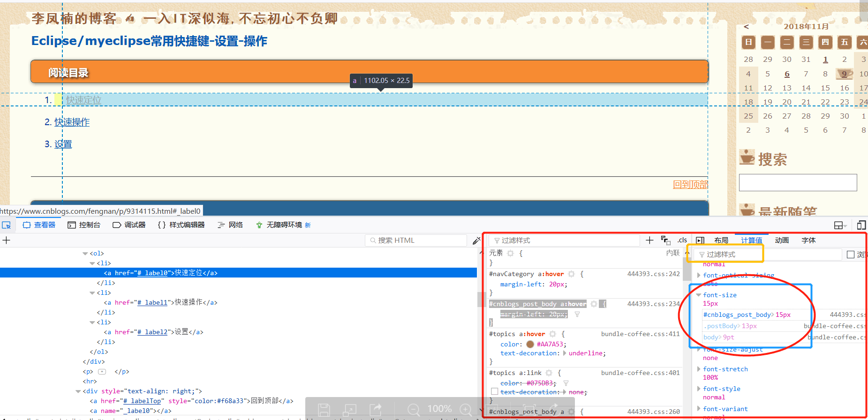Toggle the sidebar pane icon left of 布局
The width and height of the screenshot is (868, 420).
(700, 240)
